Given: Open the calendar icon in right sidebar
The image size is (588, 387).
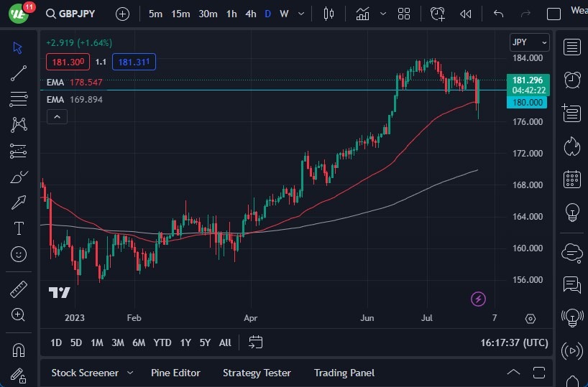Looking at the screenshot, I should [572, 179].
